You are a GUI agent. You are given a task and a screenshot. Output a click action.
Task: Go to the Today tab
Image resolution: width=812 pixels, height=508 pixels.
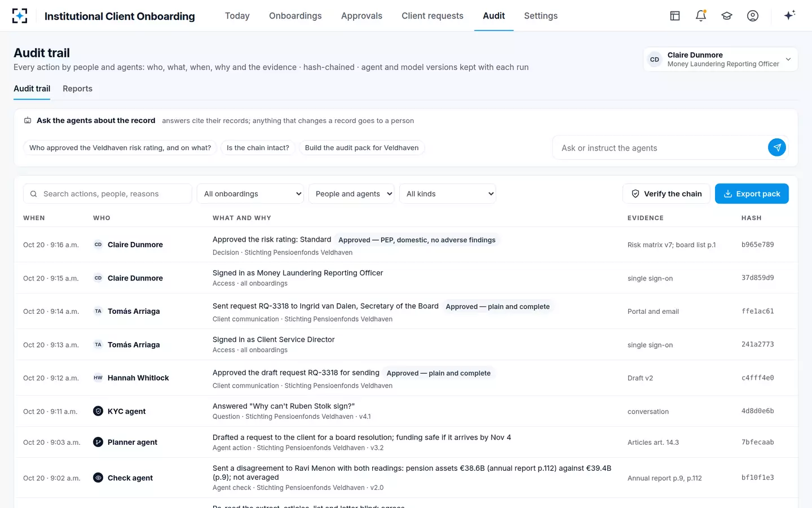237,16
